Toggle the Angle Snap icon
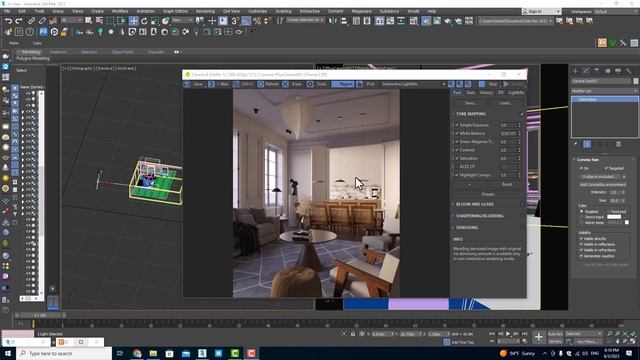Screen dimensions: 640x360 coord(246,21)
